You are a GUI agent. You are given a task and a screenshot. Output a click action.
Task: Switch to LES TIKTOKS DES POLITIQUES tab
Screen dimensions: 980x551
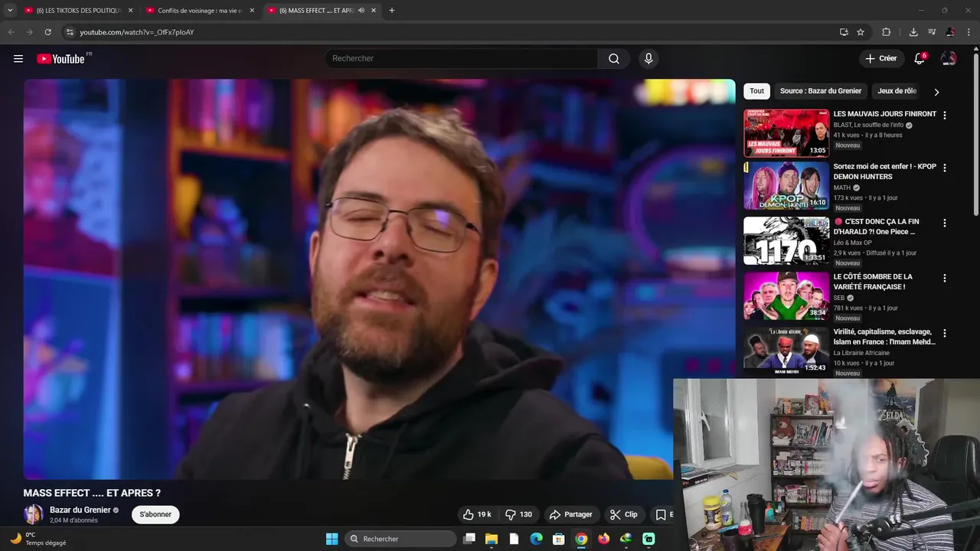[x=79, y=11]
